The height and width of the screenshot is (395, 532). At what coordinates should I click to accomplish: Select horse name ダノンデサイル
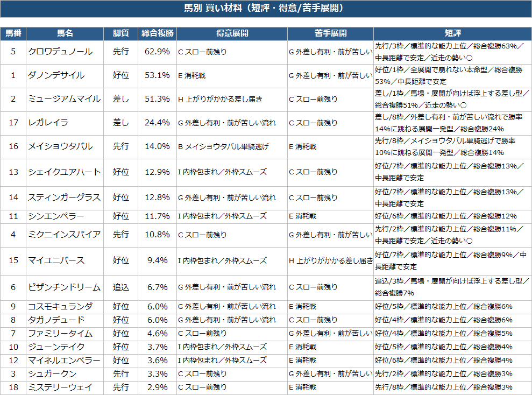tap(56, 75)
